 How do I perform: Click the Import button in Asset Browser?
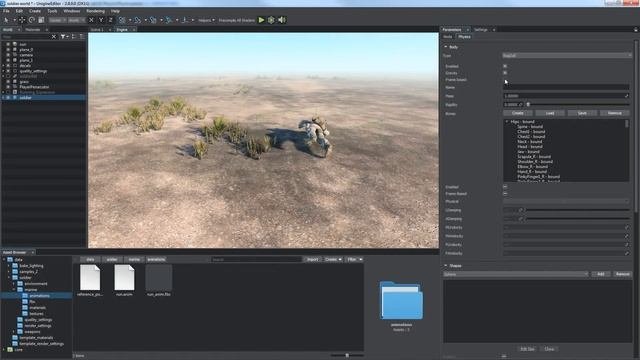[x=312, y=260]
